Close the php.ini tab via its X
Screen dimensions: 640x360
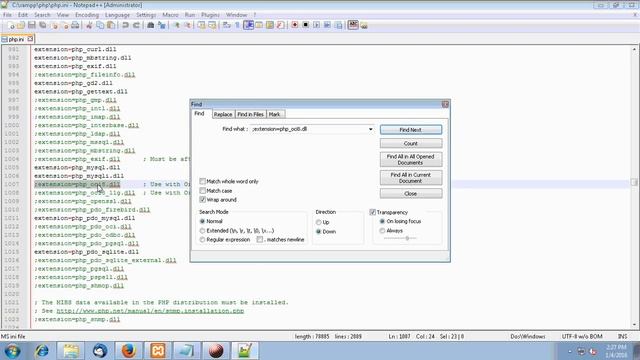[x=30, y=39]
